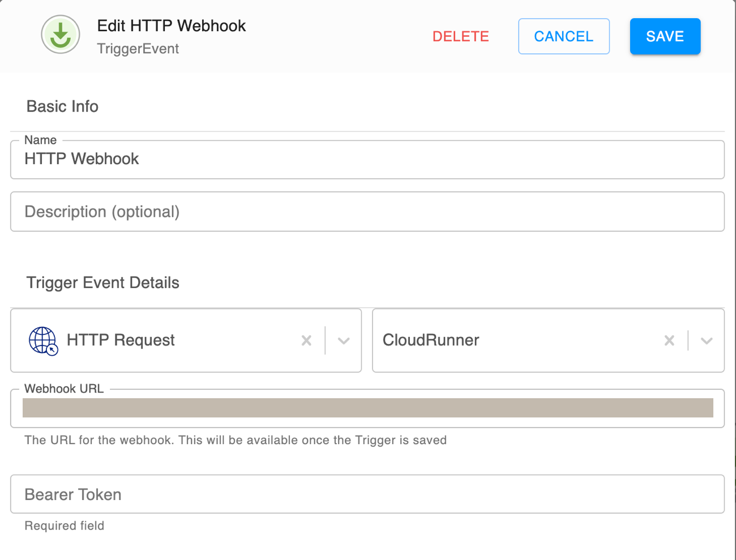Focus the Bearer Token field
Screen dimensions: 736x560
[x=367, y=494]
